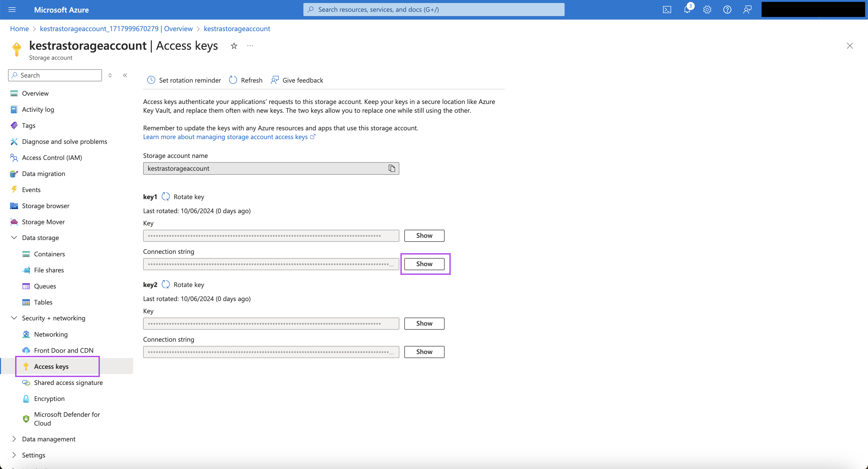Click the resource menu search box
The image size is (868, 469).
[55, 75]
